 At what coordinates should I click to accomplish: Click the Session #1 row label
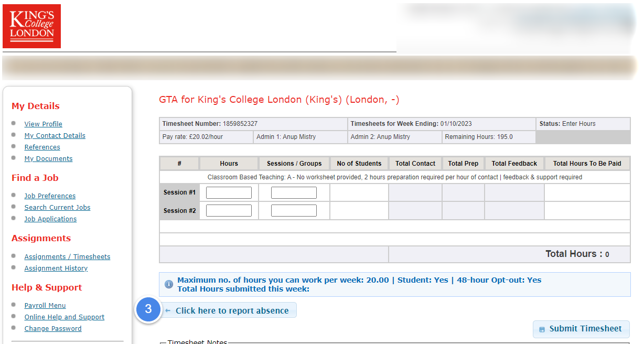click(x=179, y=192)
